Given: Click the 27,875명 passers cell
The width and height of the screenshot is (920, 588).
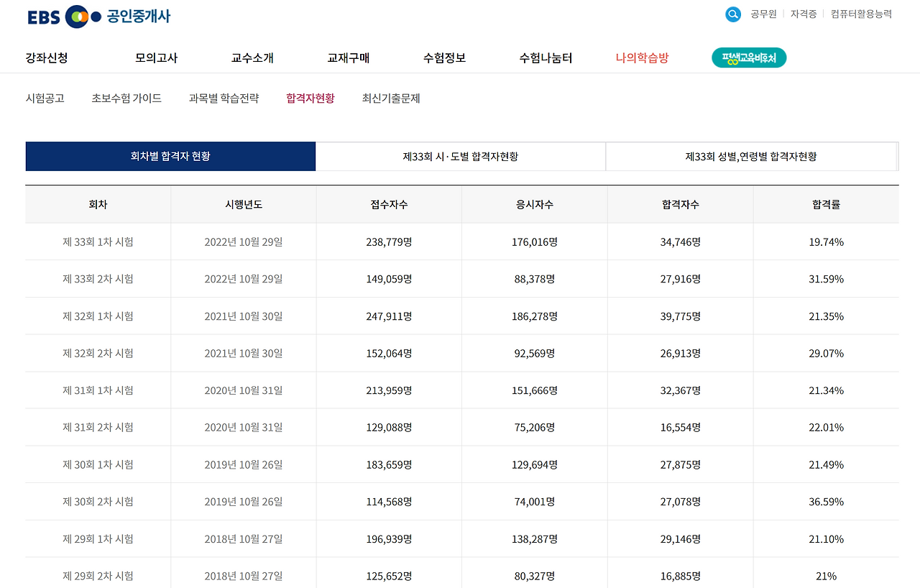Looking at the screenshot, I should tap(681, 465).
